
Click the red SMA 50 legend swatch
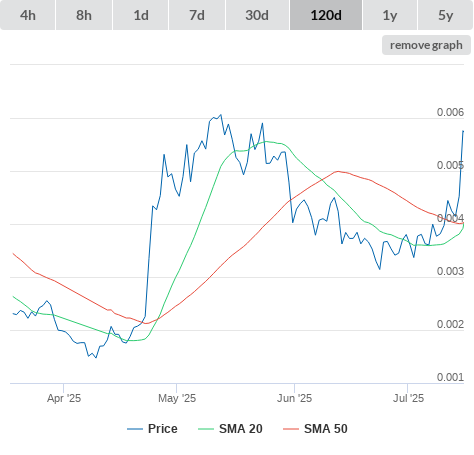tap(291, 429)
